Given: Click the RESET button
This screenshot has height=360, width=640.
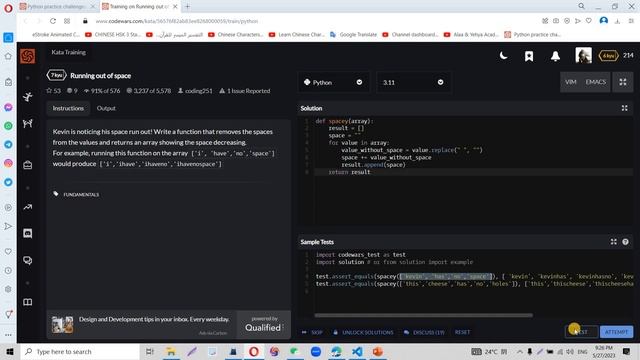Looking at the screenshot, I should click(462, 332).
